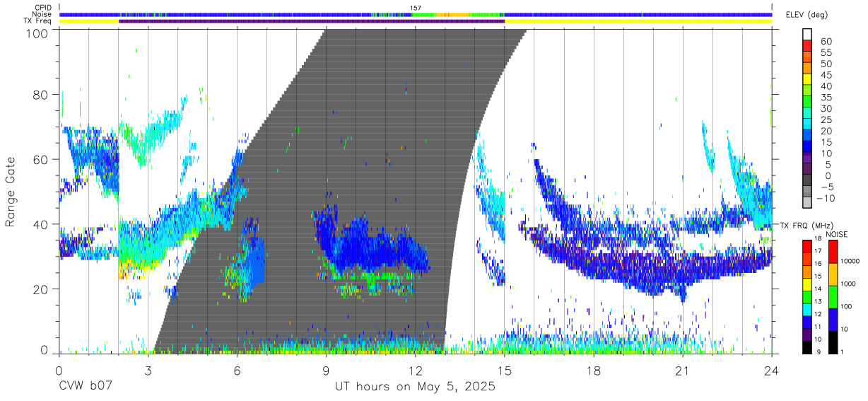Image resolution: width=868 pixels, height=401 pixels.
Task: Click the purple section of the TX Freq bar
Action: click(311, 21)
